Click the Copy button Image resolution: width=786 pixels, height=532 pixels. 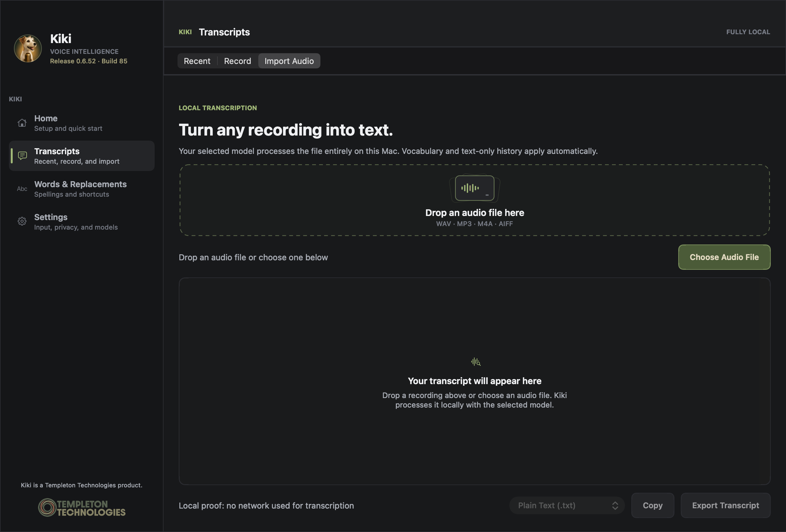click(x=652, y=506)
